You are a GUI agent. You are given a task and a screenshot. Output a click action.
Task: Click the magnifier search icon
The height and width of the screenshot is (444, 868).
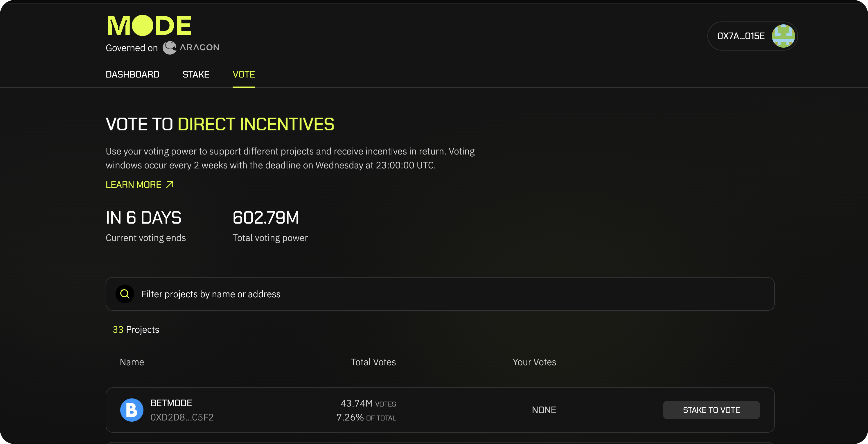coord(125,294)
